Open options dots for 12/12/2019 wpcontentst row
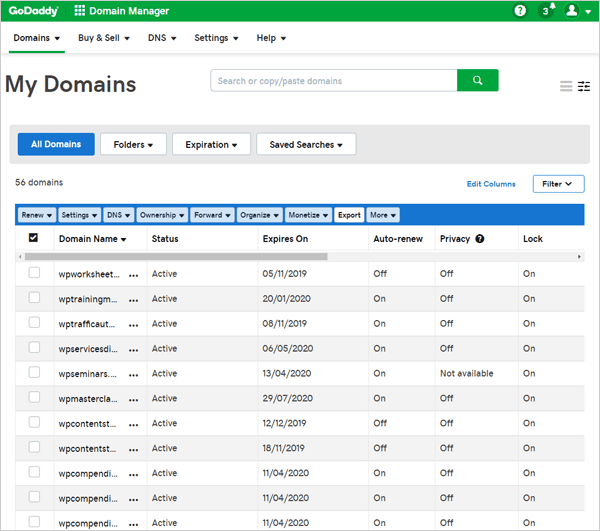The height and width of the screenshot is (531, 600). click(x=134, y=425)
